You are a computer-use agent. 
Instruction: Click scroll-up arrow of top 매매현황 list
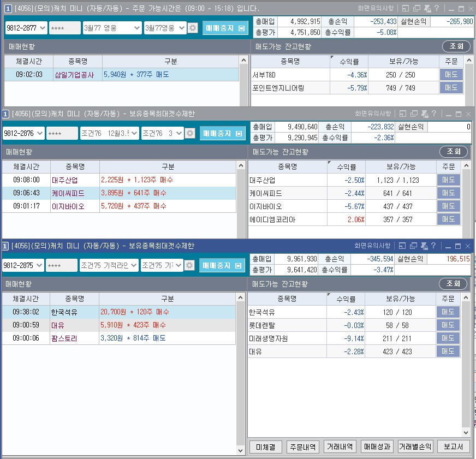tap(243, 60)
